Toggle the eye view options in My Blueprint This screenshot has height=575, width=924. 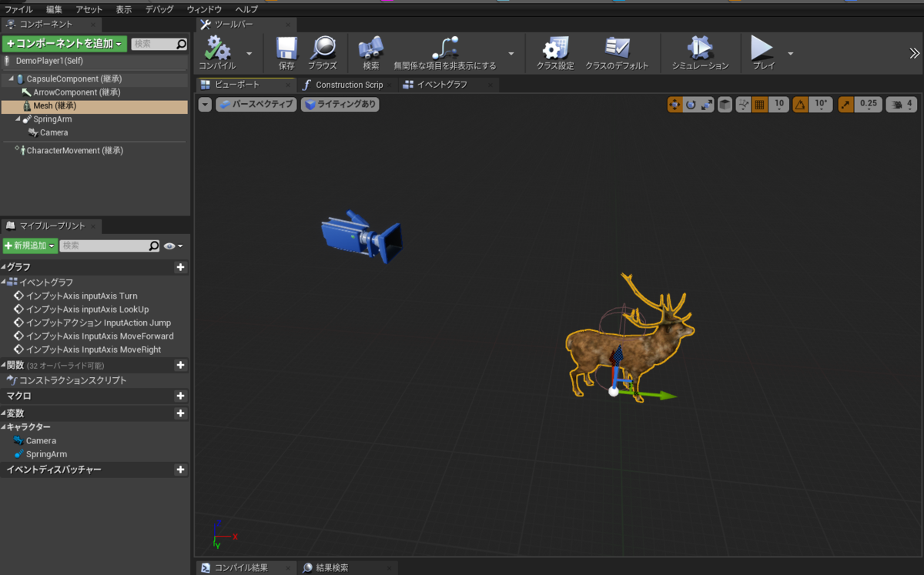pos(173,246)
